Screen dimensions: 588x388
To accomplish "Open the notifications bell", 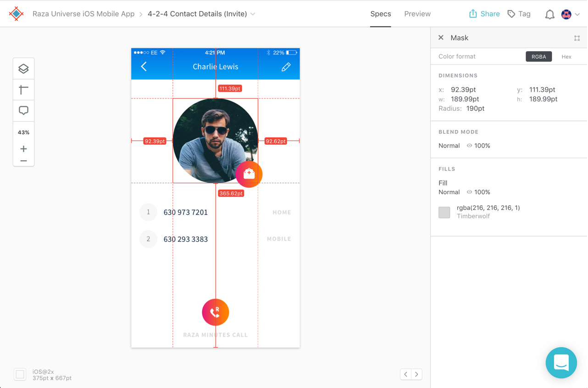I will pos(549,15).
